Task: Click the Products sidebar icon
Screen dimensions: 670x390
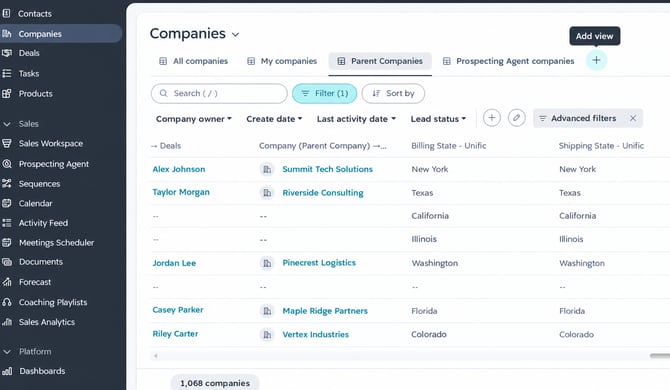Action: click(6, 94)
